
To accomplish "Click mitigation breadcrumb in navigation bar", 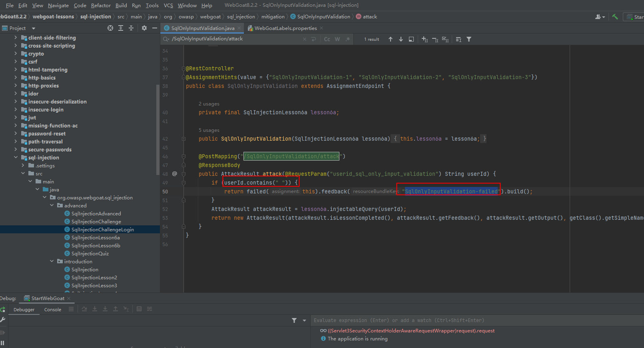I will 273,17.
